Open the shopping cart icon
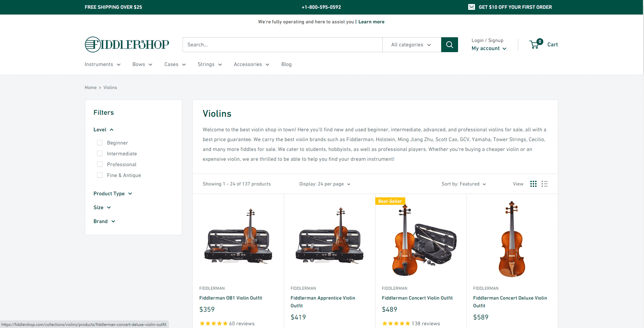Screen dimensions: 644x328 tap(536, 44)
